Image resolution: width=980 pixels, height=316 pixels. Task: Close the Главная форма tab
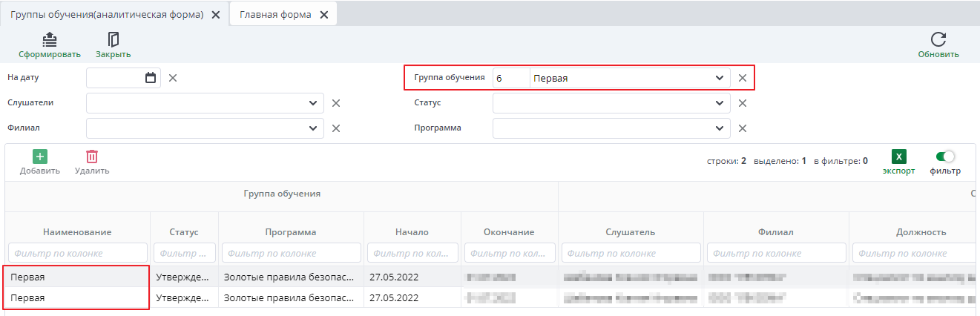click(323, 15)
